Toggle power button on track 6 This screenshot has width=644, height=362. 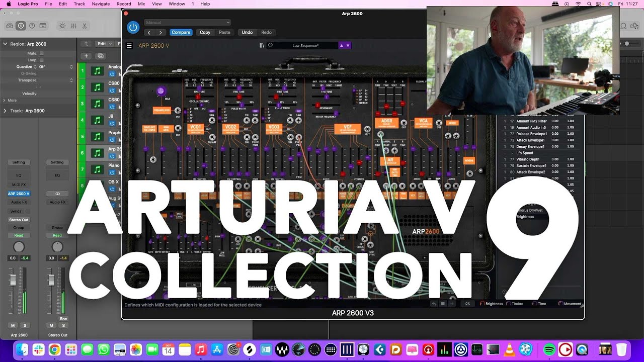tap(112, 156)
